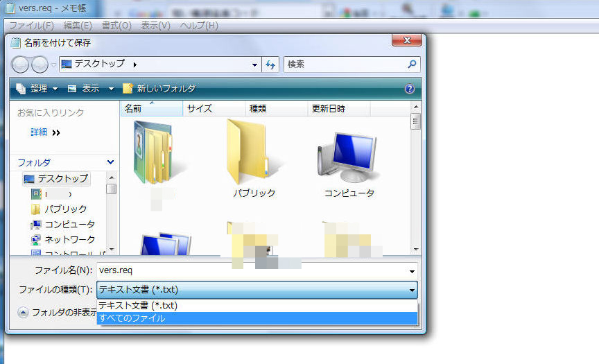Collapse the フォルダ pane chevron
This screenshot has height=364, width=599.
point(110,162)
